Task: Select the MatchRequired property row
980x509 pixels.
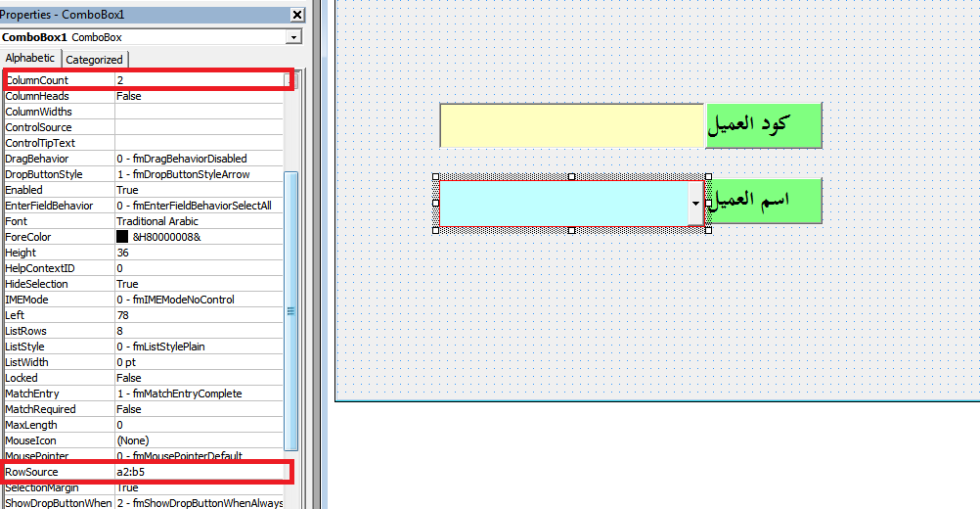Action: point(59,409)
